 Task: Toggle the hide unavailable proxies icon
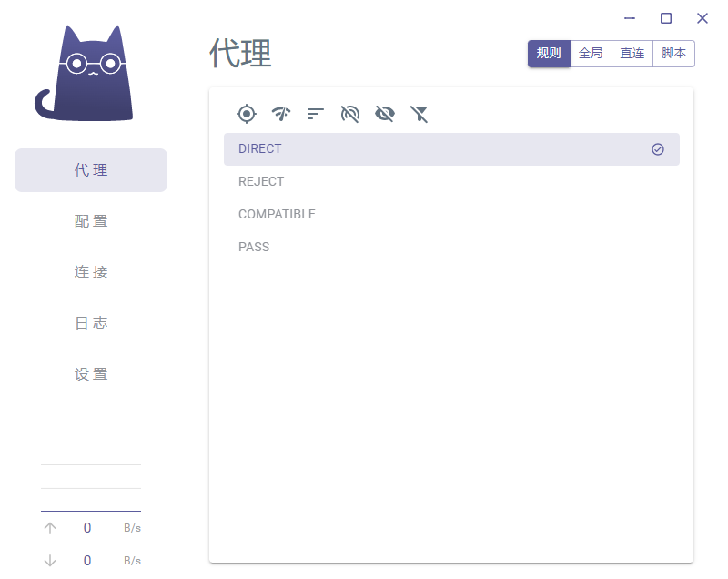tap(349, 114)
